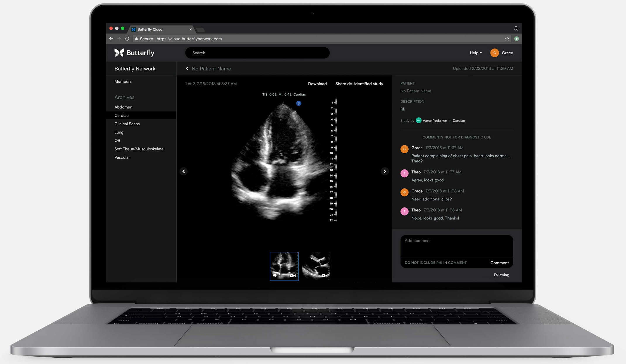The height and width of the screenshot is (364, 626).
Task: Select the second ultrasound thumbnail
Action: coord(316,266)
